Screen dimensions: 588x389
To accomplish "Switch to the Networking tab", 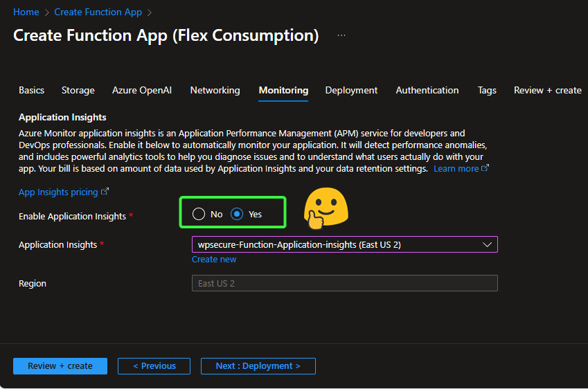I will click(x=215, y=90).
